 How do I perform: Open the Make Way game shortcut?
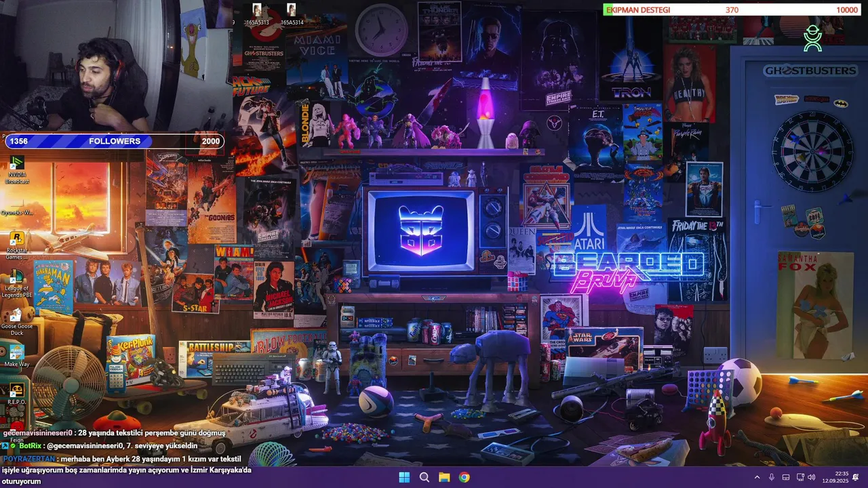(x=17, y=357)
